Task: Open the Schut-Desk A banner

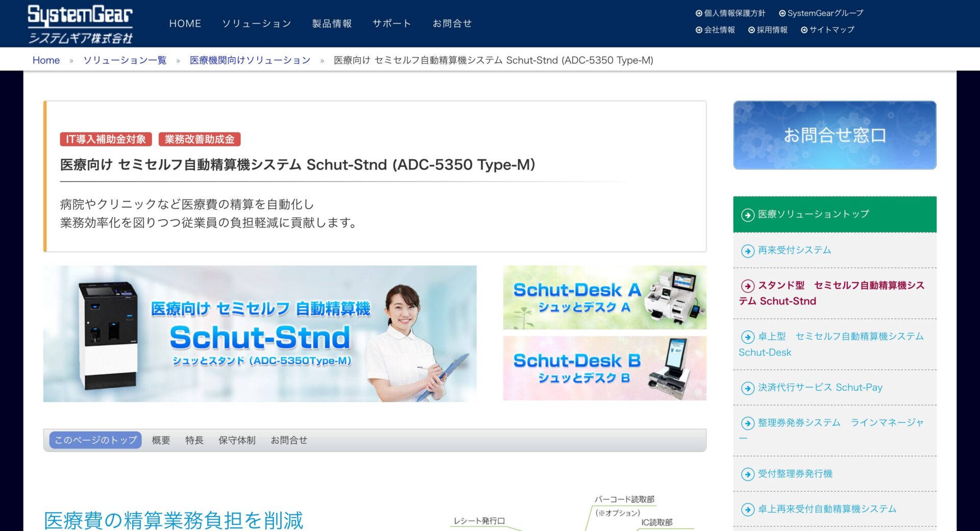Action: pyautogui.click(x=605, y=297)
